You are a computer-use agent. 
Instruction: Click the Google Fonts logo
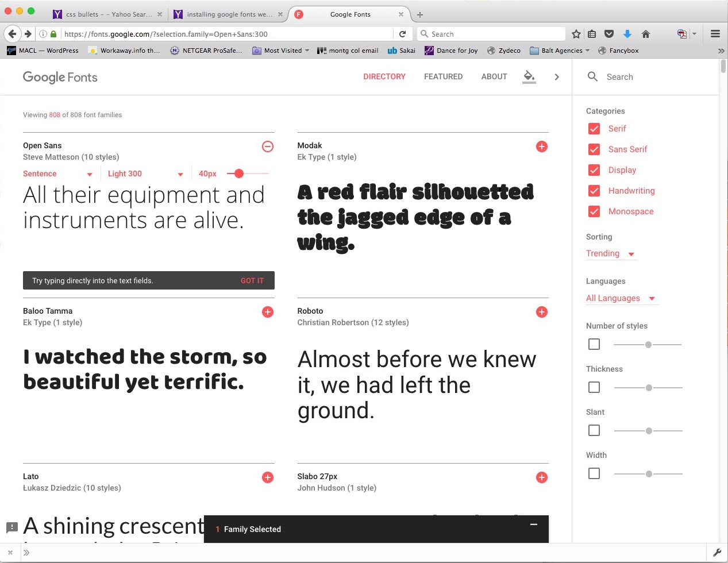tap(60, 77)
